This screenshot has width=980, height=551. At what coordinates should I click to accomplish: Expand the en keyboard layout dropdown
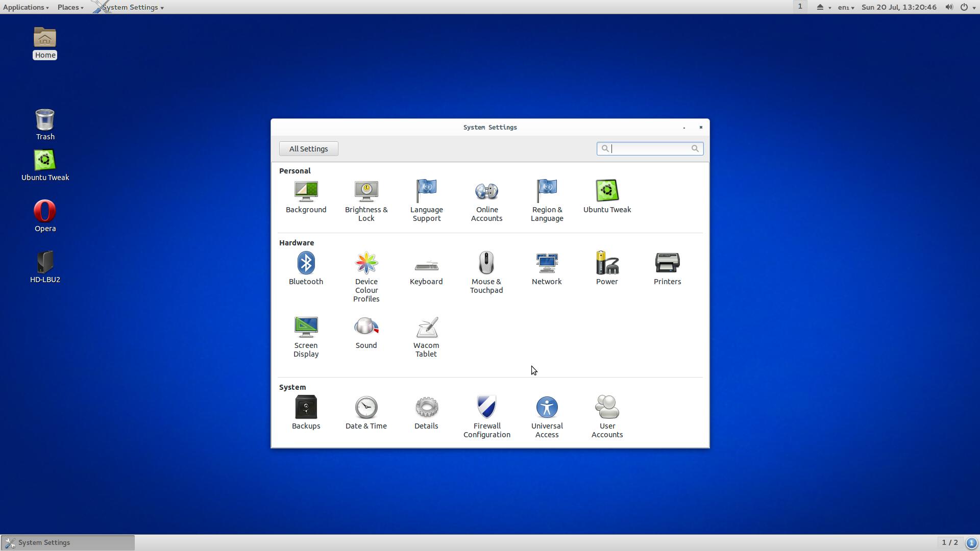click(846, 7)
